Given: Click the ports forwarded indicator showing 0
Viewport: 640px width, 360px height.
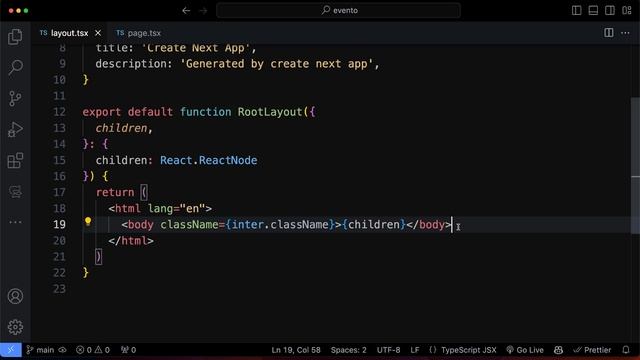Looking at the screenshot, I should pyautogui.click(x=128, y=350).
